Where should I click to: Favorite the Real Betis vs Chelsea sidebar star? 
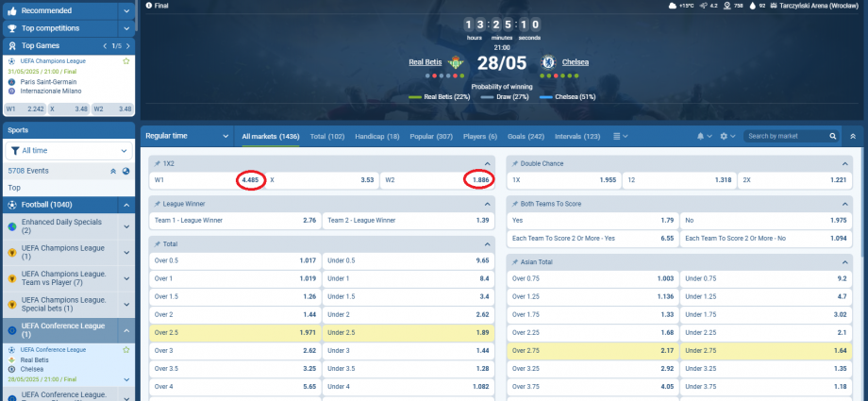125,350
